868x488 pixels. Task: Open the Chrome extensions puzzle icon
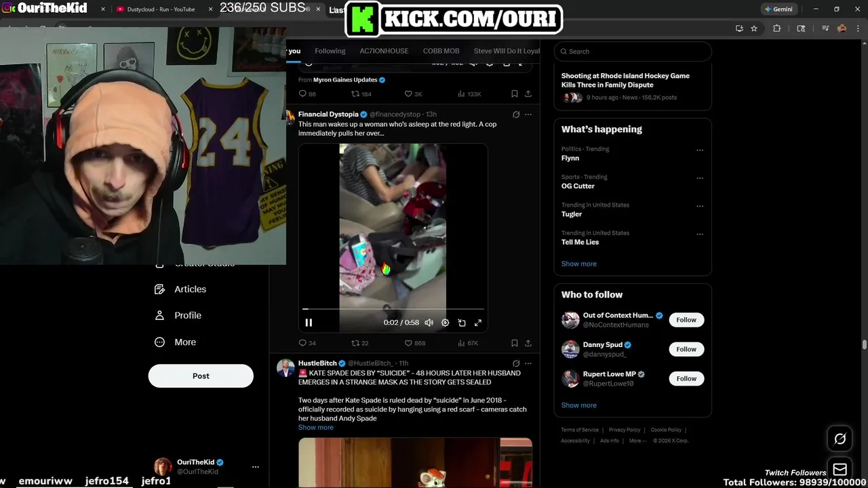pos(777,28)
